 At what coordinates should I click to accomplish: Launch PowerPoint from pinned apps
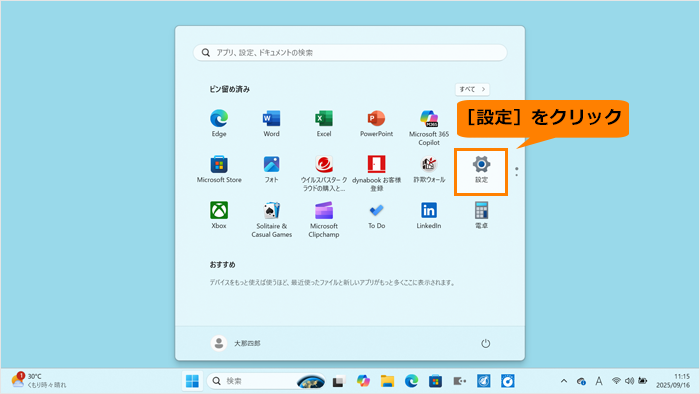(x=376, y=124)
